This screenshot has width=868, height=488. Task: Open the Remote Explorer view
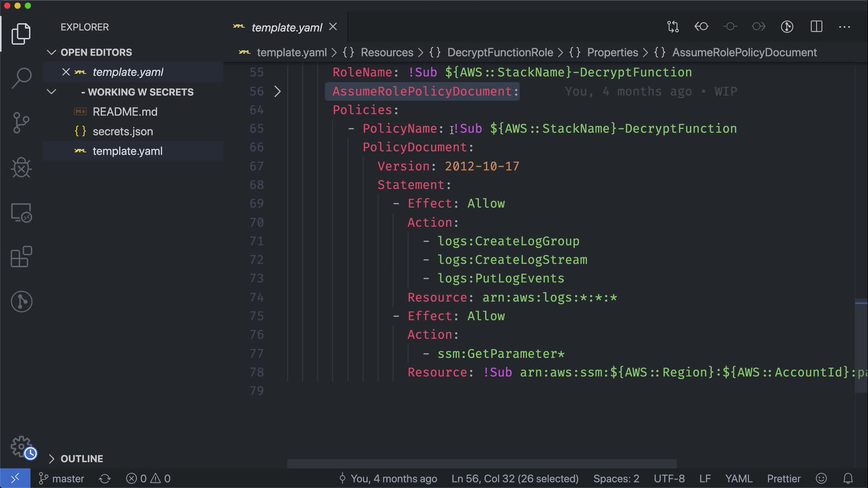click(21, 212)
